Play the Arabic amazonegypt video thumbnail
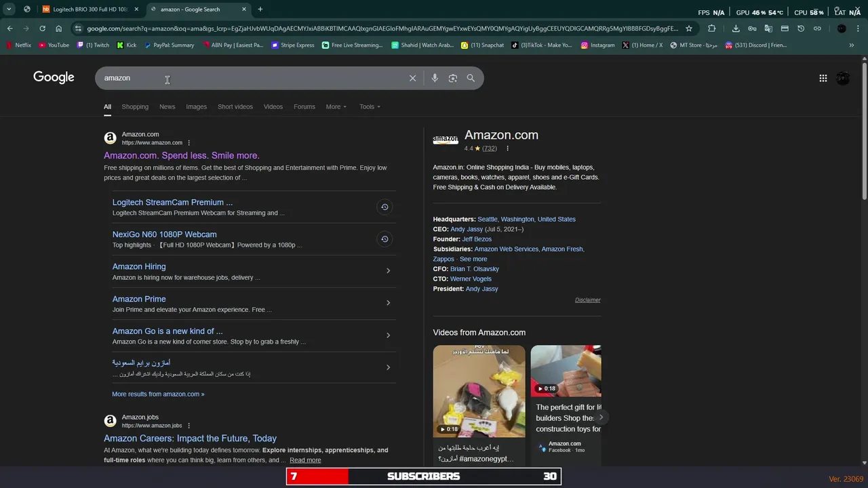Screen dimensions: 868x488 [x=479, y=391]
